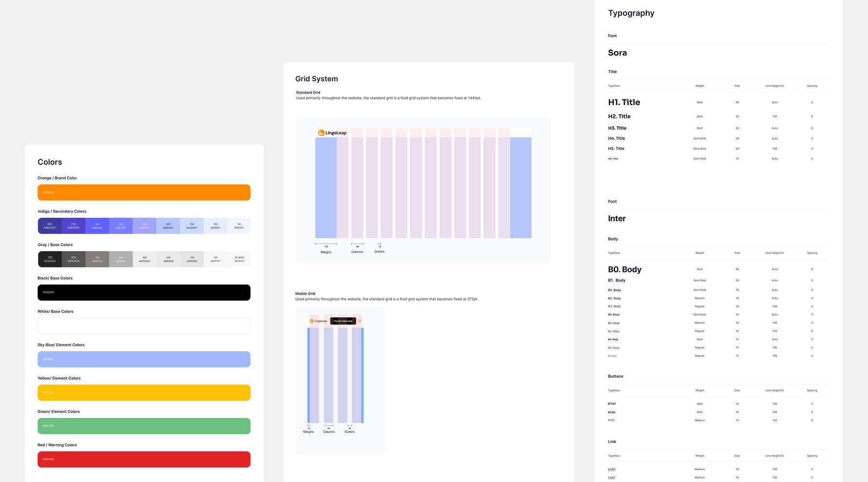
Task: Select the Indigo 300 #B4C6FC swatch
Action: 168,226
